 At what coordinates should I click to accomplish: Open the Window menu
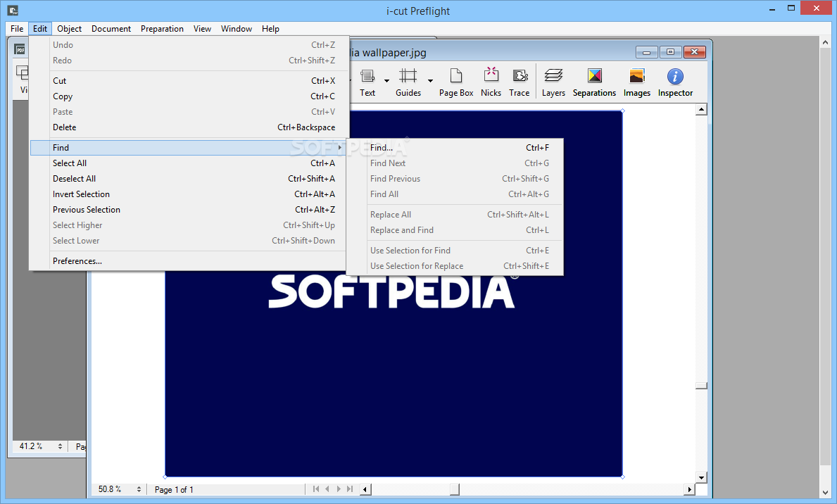point(237,29)
